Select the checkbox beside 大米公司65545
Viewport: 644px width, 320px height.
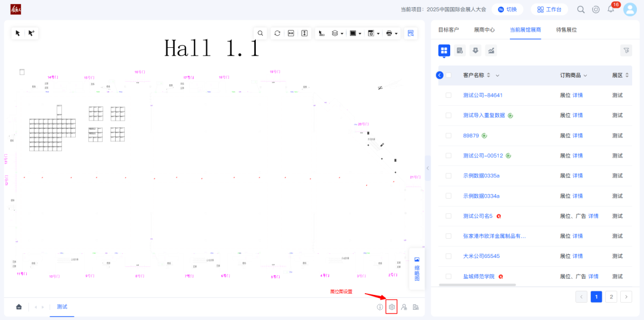click(448, 256)
